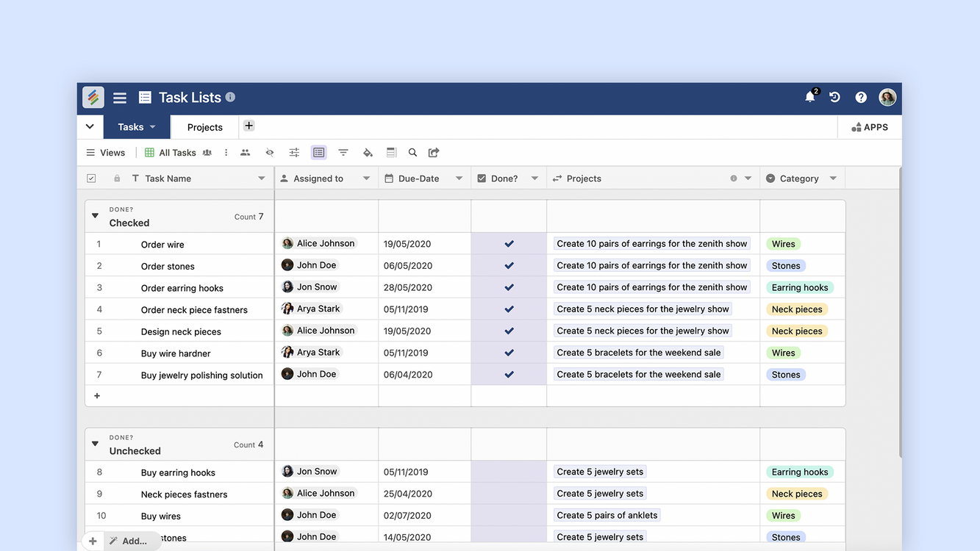Click the share view icon
Viewport: 980px width, 551px height.
click(434, 153)
